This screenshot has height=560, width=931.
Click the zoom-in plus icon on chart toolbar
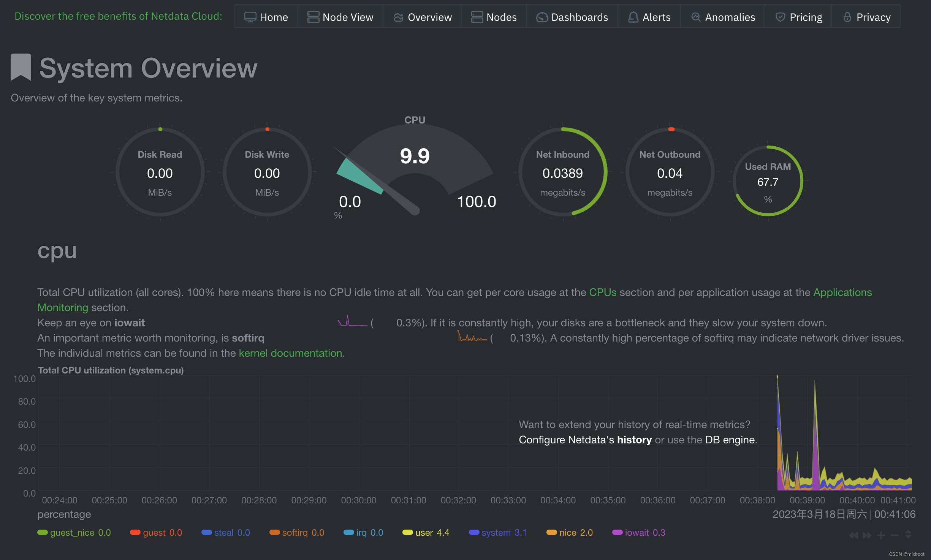[x=881, y=535]
